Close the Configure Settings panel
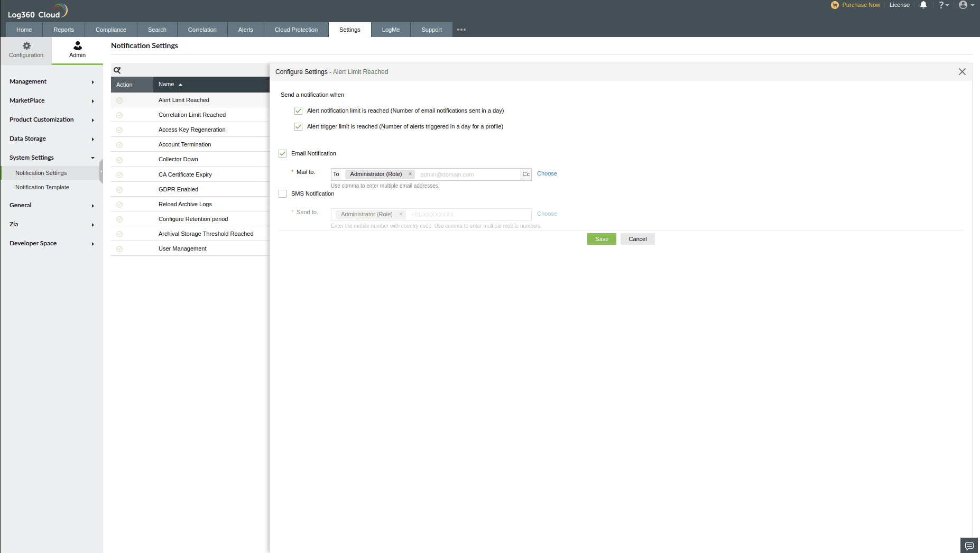 click(962, 72)
